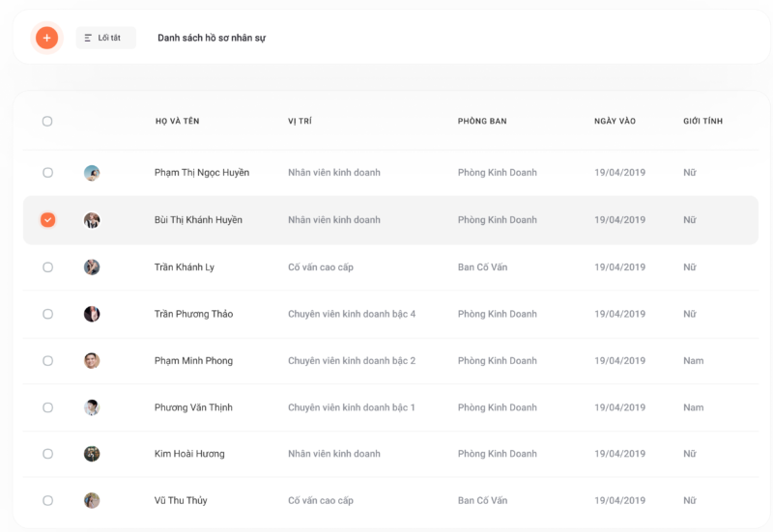Open the Lối tắt shortcut menu
Screen dimensions: 773x532
click(x=105, y=38)
